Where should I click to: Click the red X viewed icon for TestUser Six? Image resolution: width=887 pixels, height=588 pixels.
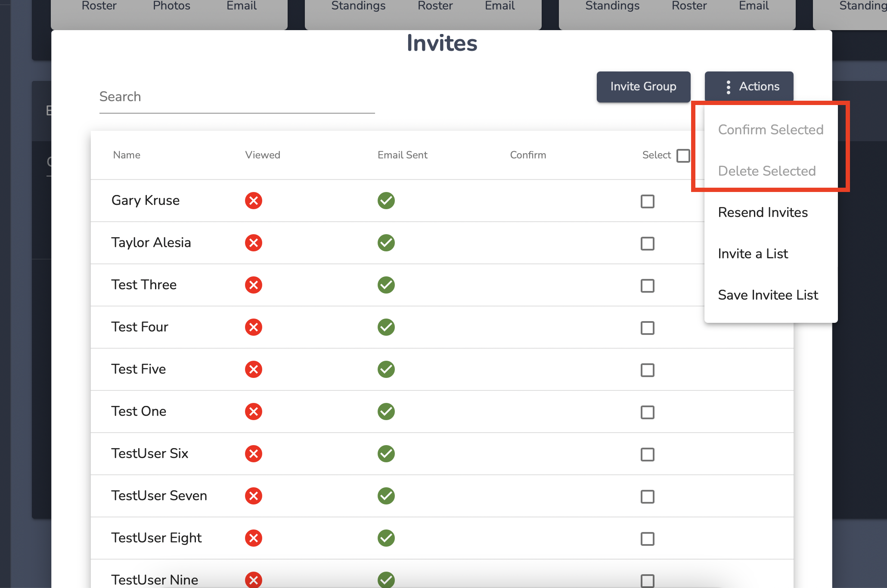click(x=254, y=454)
